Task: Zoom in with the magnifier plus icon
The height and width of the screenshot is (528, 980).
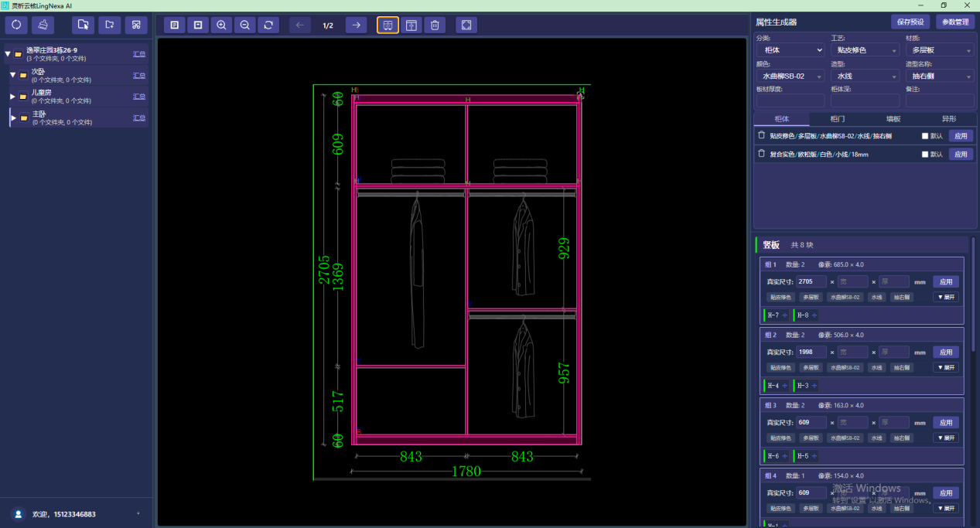Action: [221, 25]
